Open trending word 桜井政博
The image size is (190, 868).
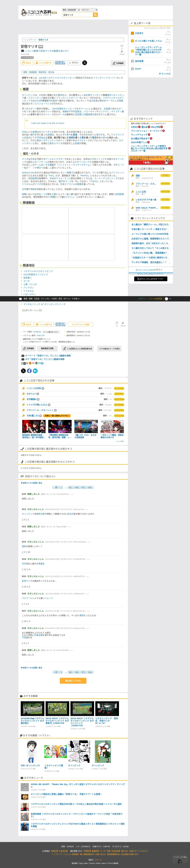pos(139,61)
